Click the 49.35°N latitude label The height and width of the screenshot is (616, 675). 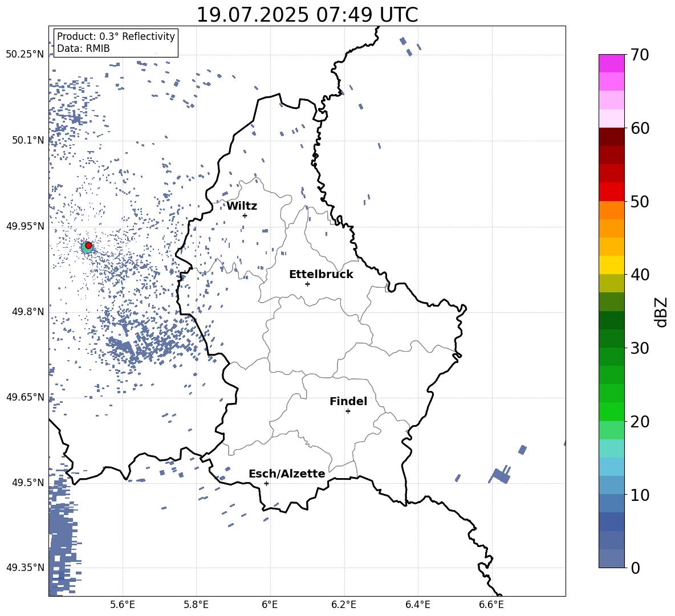pyautogui.click(x=25, y=568)
